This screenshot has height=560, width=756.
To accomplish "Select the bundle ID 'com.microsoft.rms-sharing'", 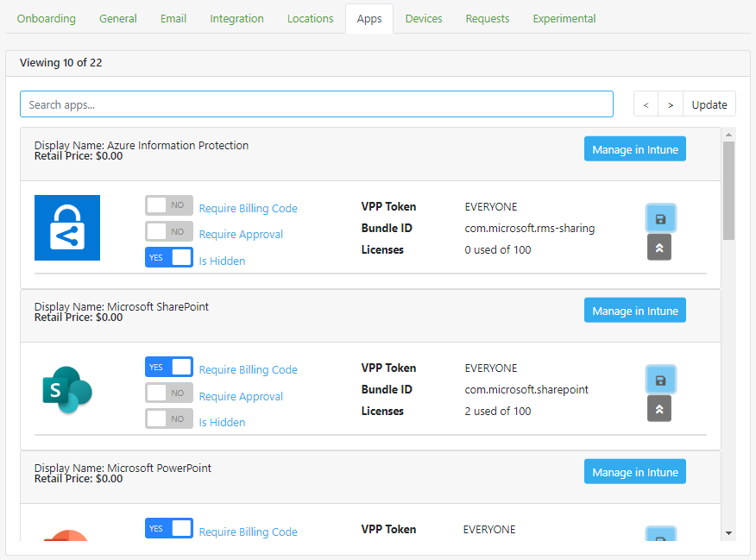I will tap(530, 228).
